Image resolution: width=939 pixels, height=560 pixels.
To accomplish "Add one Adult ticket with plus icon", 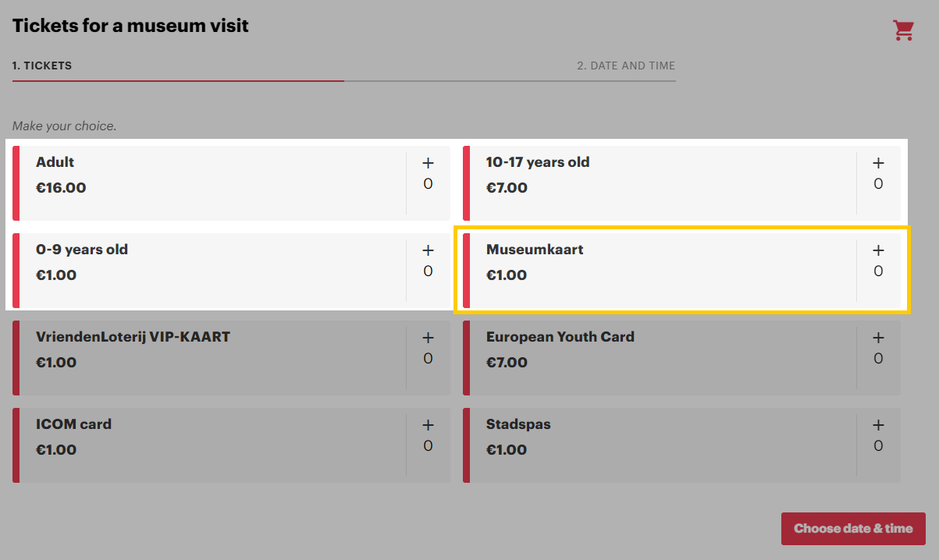I will [428, 163].
